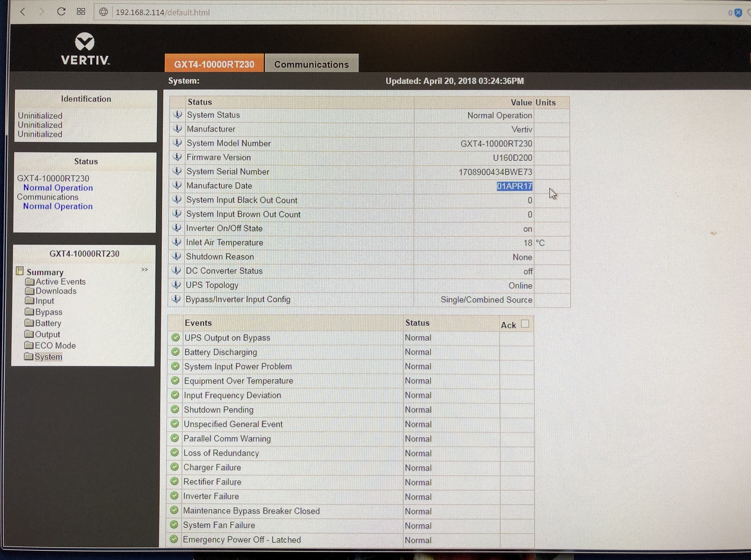Click the highlighted 01APR17 manufacture date value
The width and height of the screenshot is (751, 560).
click(x=514, y=186)
